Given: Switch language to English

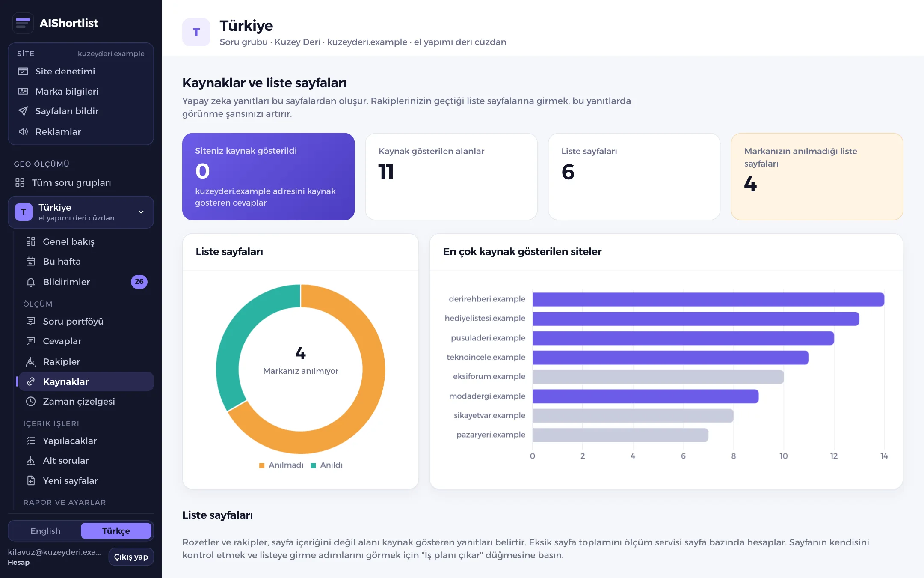Looking at the screenshot, I should point(45,531).
